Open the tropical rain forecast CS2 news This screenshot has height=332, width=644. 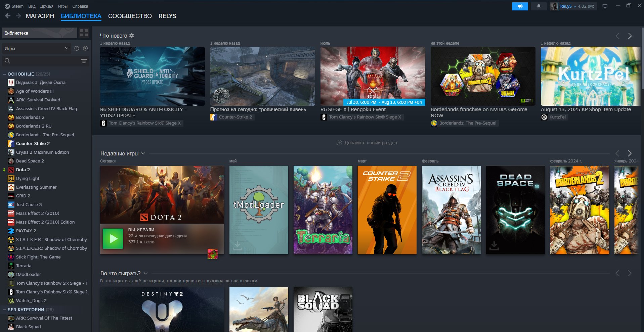[263, 76]
